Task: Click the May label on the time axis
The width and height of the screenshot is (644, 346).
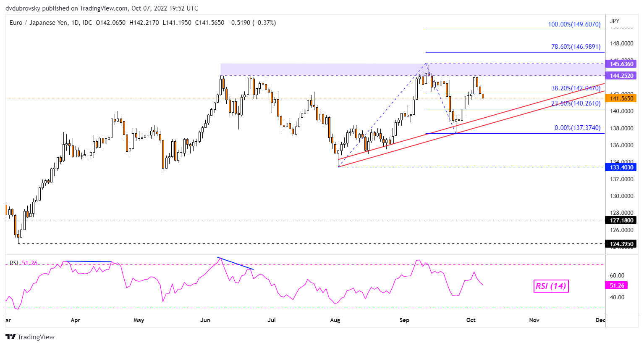Action: (139, 320)
